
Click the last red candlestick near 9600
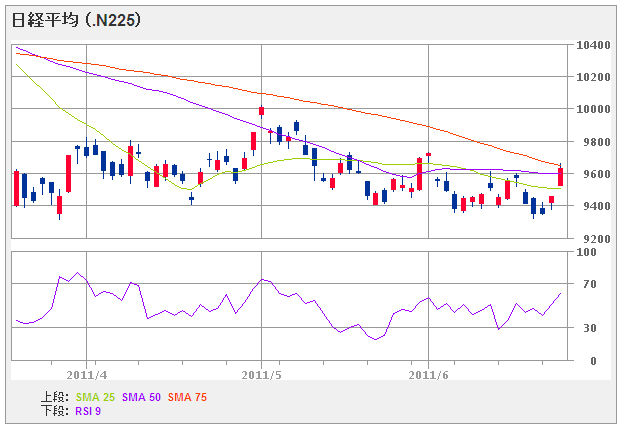pos(560,176)
